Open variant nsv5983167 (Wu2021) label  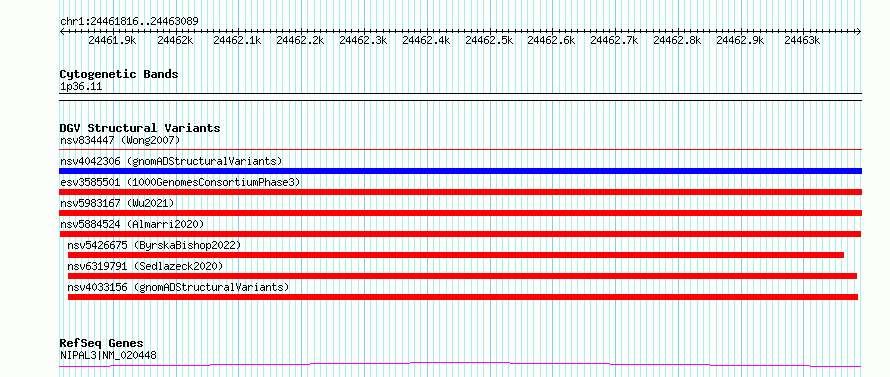[x=117, y=203]
